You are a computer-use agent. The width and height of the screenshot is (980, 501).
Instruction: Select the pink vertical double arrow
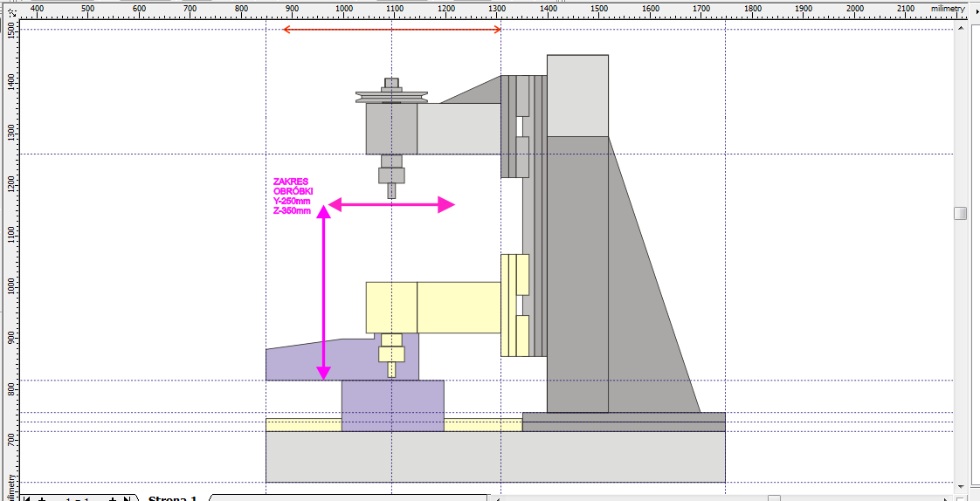(x=324, y=292)
